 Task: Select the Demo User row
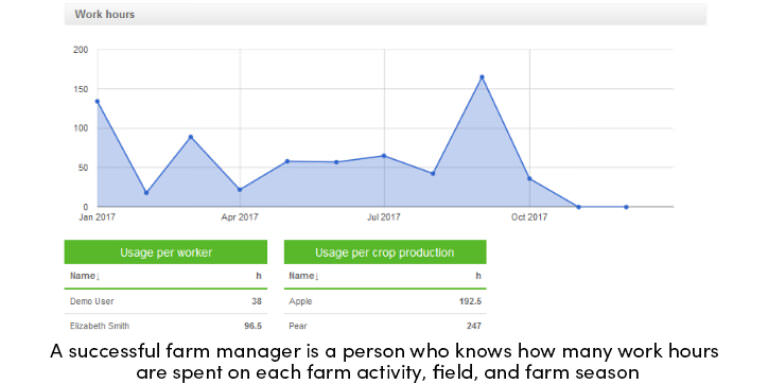coord(166,301)
